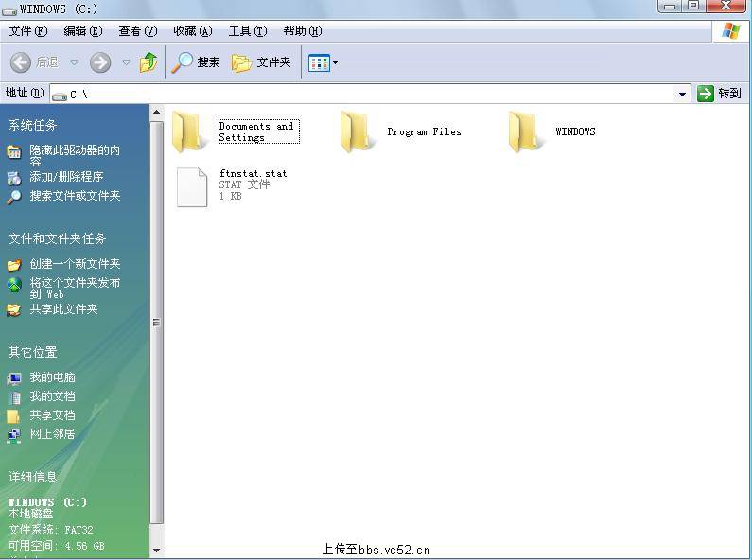Click the My Computer monitor icon

14,378
